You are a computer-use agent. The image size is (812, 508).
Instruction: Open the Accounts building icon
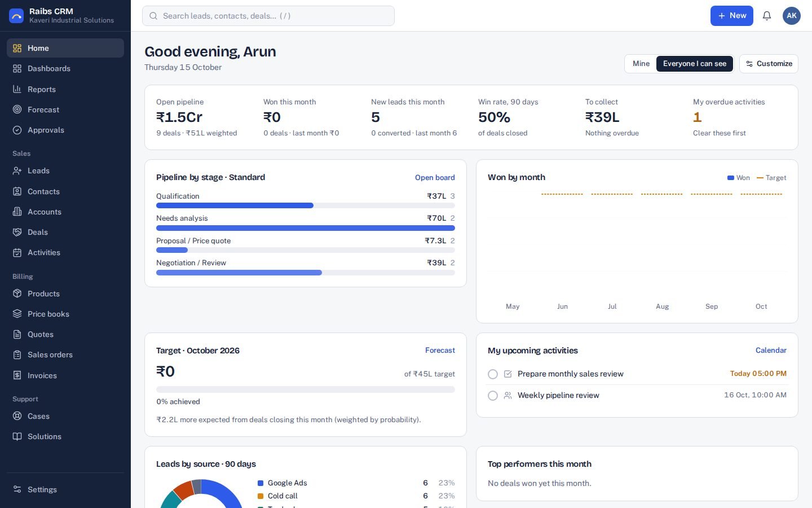(x=17, y=212)
